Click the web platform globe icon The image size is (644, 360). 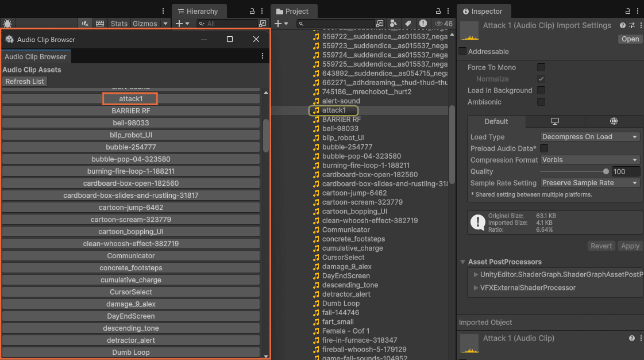[x=614, y=121]
